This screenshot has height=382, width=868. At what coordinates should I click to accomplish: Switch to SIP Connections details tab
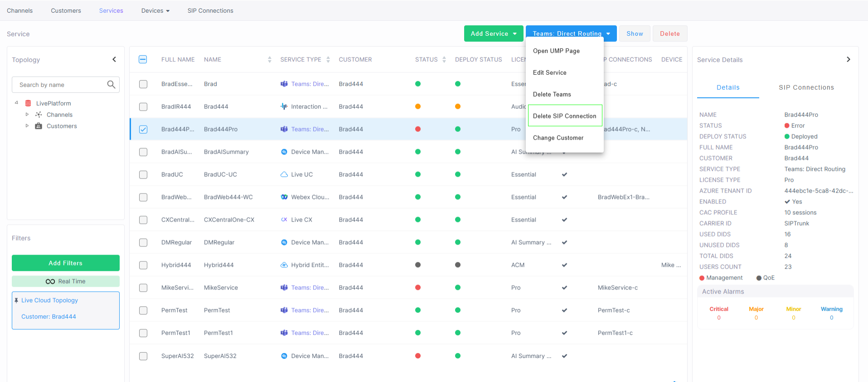[x=806, y=87]
